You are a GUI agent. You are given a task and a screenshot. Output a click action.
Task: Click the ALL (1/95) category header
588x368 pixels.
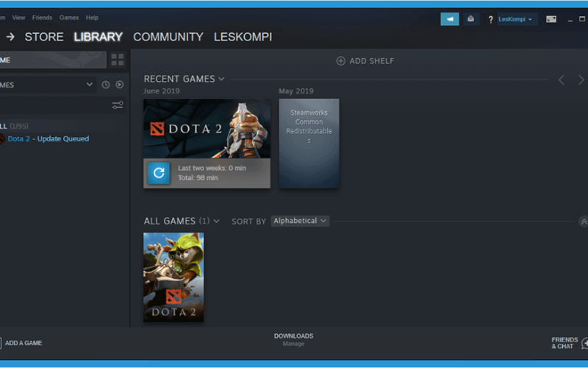coord(14,126)
